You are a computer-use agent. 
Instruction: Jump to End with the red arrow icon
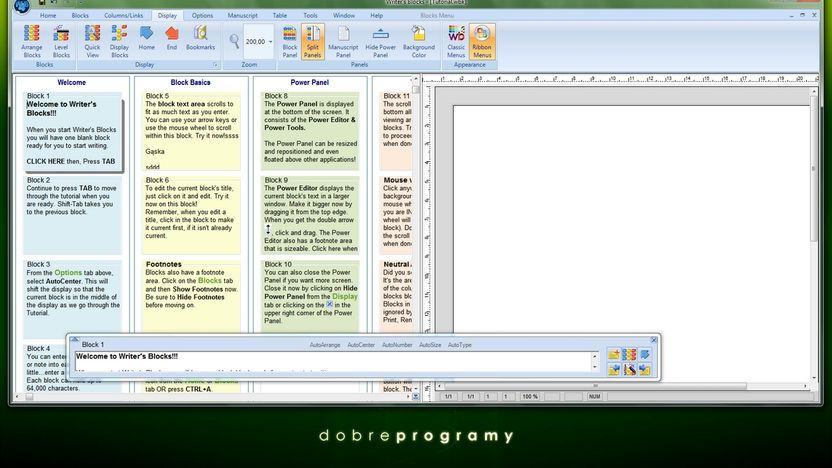click(x=171, y=38)
